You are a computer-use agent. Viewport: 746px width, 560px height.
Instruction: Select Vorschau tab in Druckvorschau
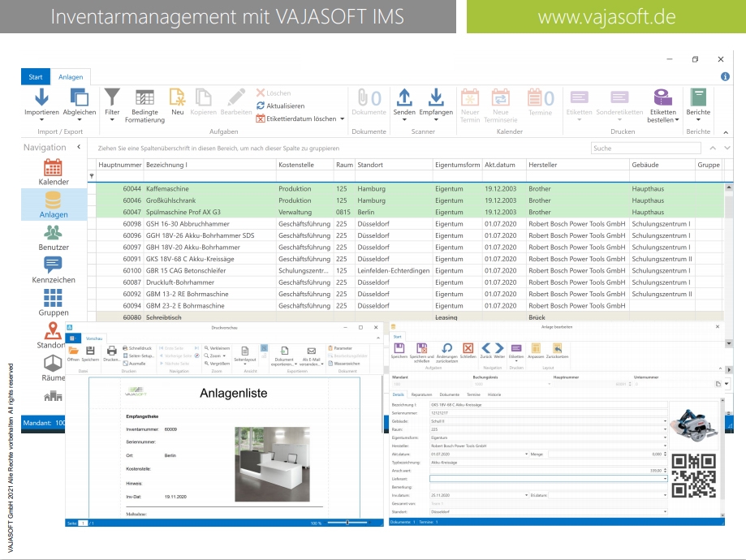point(94,338)
